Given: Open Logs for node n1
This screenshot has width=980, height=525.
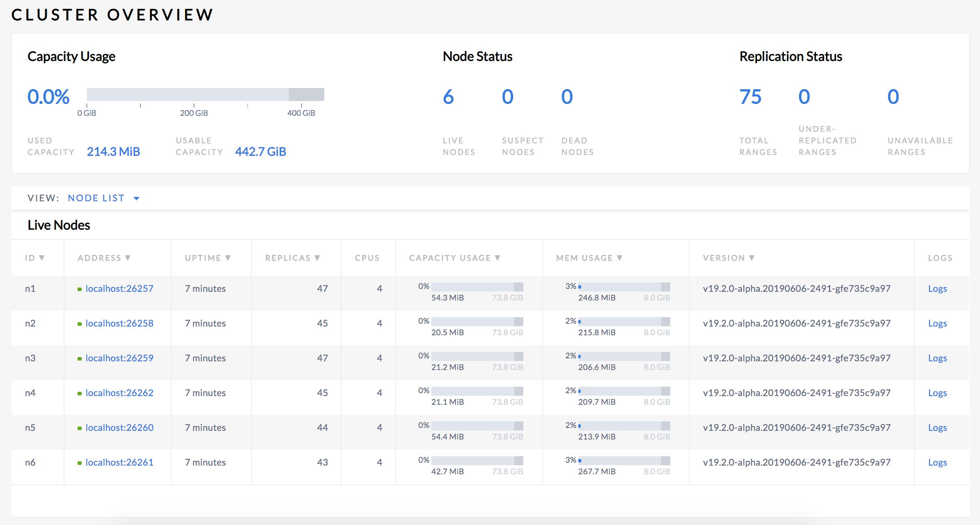Looking at the screenshot, I should click(937, 289).
